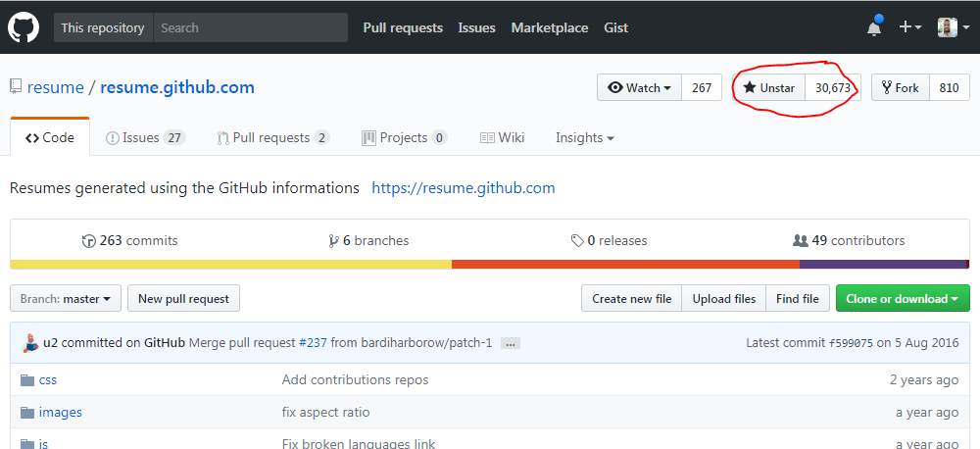This screenshot has height=449, width=980.
Task: Click Find file button
Action: 798,298
